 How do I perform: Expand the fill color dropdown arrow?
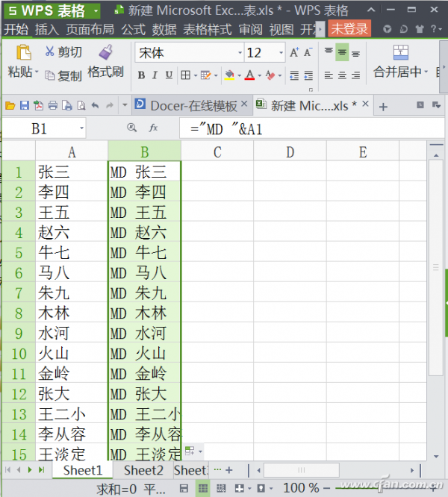pos(240,75)
